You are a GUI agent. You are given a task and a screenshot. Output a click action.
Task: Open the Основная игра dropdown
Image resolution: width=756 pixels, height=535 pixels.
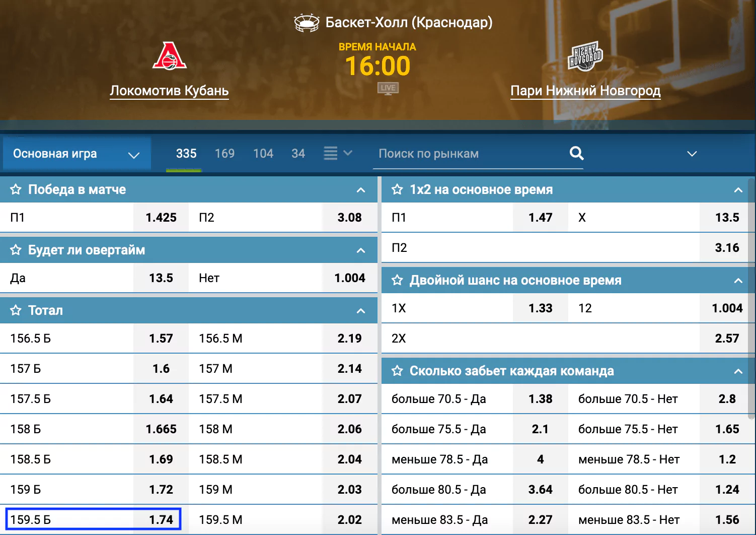pyautogui.click(x=77, y=154)
